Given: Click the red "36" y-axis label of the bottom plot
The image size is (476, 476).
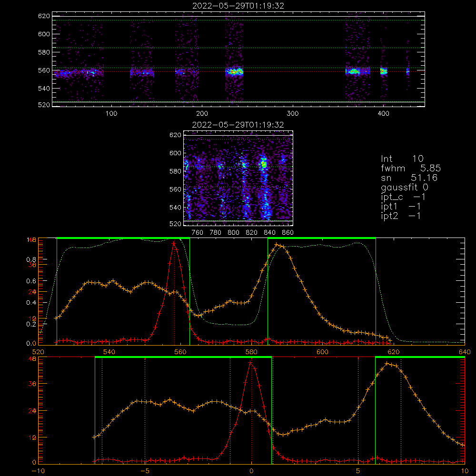Looking at the screenshot, I should coord(32,384).
